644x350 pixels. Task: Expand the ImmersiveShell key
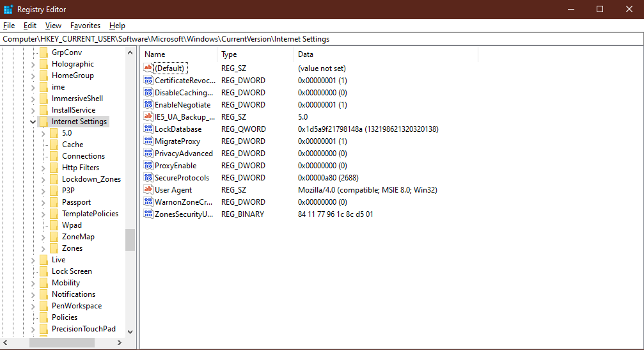(33, 99)
